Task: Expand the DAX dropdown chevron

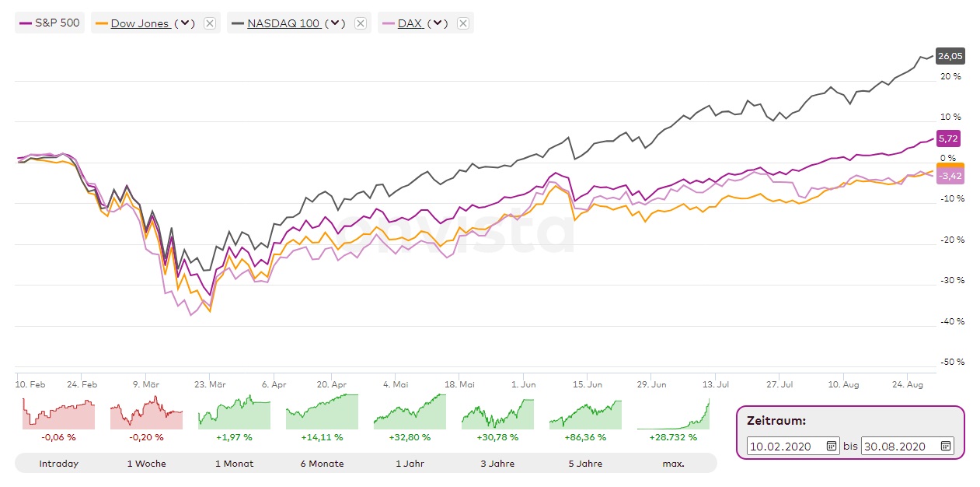Action: click(x=438, y=23)
